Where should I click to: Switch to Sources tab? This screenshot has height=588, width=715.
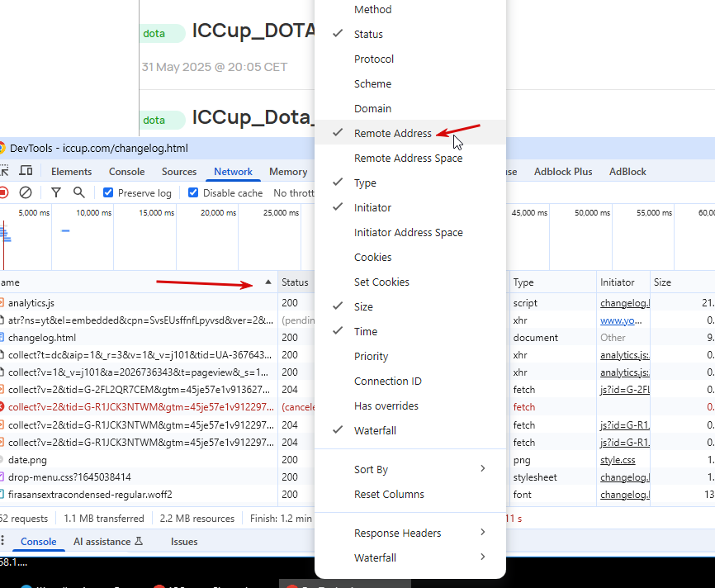point(178,172)
